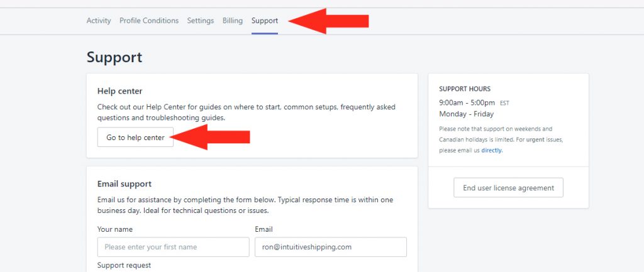This screenshot has height=272, width=644.
Task: Click the large Support page heading
Action: point(114,57)
